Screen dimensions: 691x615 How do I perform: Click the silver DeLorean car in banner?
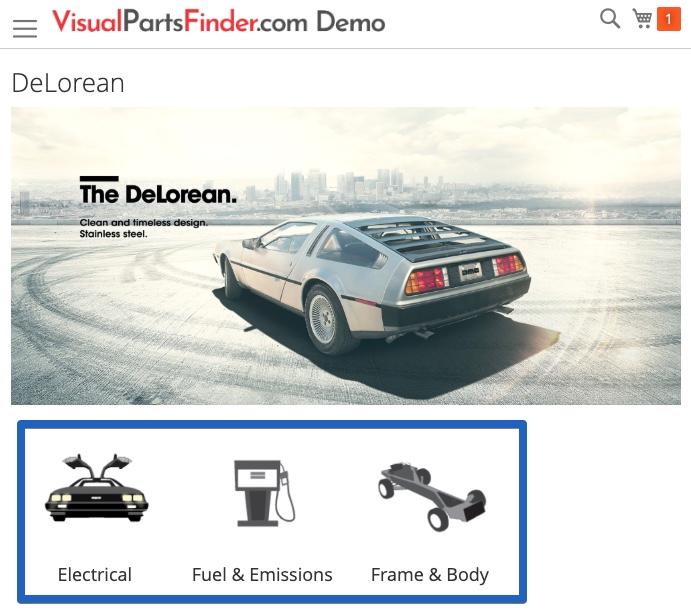point(372,282)
